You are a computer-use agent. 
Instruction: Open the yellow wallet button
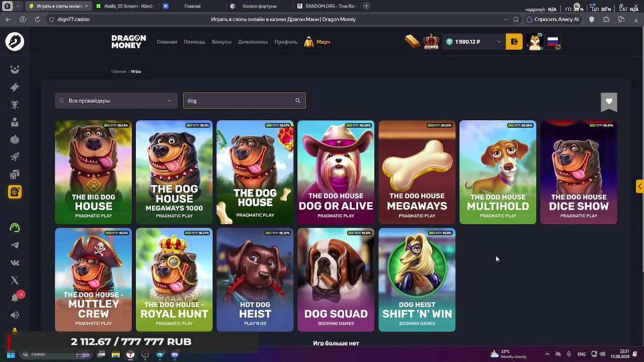click(x=514, y=42)
